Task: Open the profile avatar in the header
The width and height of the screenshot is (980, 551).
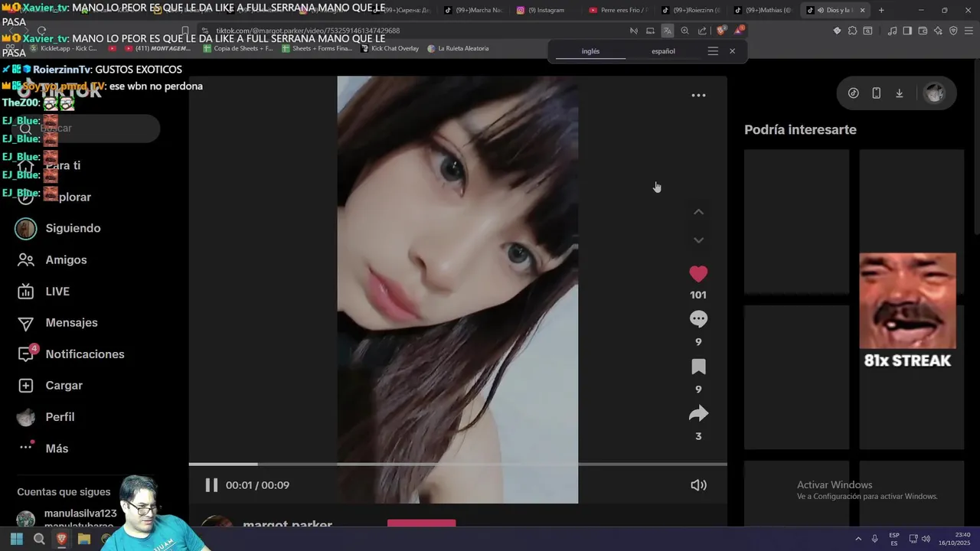Action: coord(934,93)
